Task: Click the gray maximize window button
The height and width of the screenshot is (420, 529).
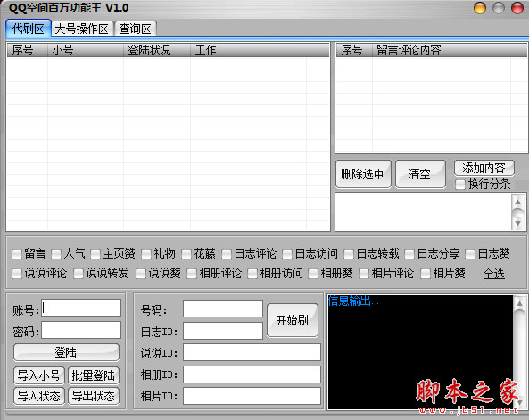Action: click(499, 8)
